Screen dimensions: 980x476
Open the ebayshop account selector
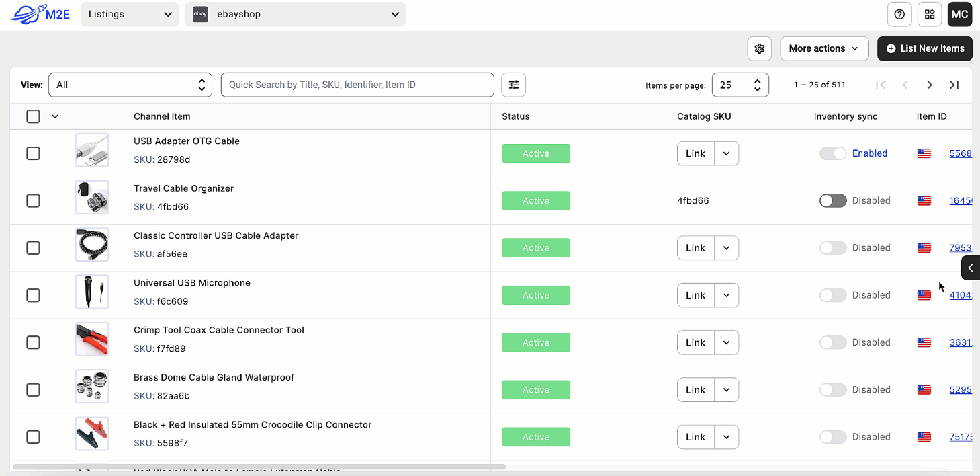pos(296,14)
